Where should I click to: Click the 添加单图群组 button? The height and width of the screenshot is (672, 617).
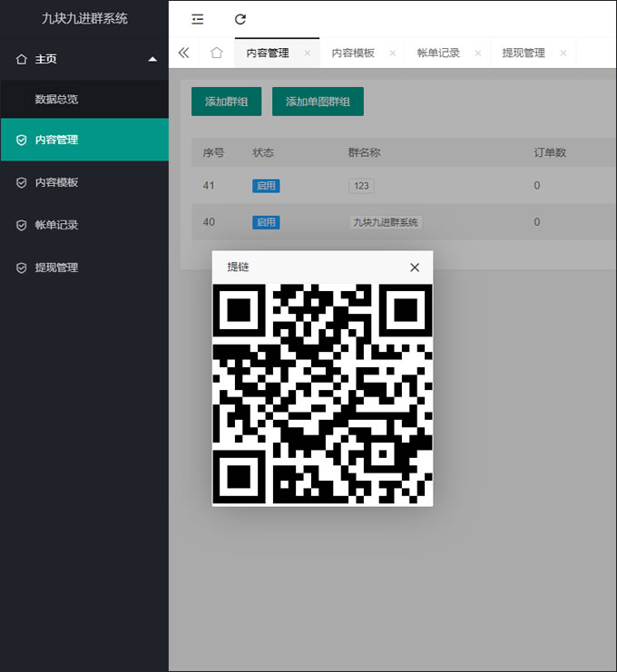(x=318, y=102)
